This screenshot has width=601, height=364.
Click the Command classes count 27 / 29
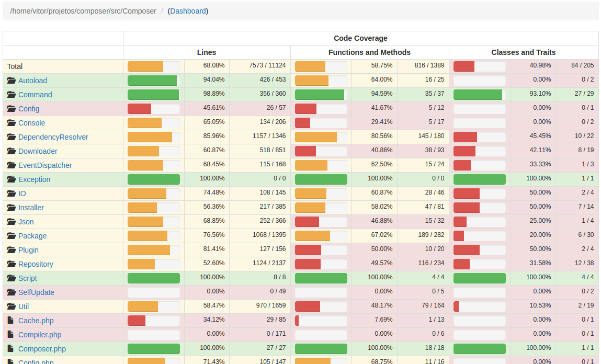(584, 94)
